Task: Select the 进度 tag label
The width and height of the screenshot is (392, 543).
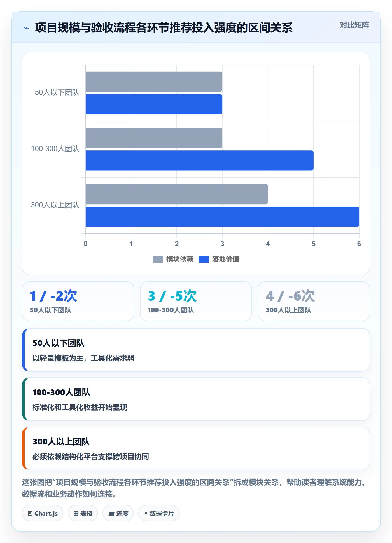Action: 122,514
